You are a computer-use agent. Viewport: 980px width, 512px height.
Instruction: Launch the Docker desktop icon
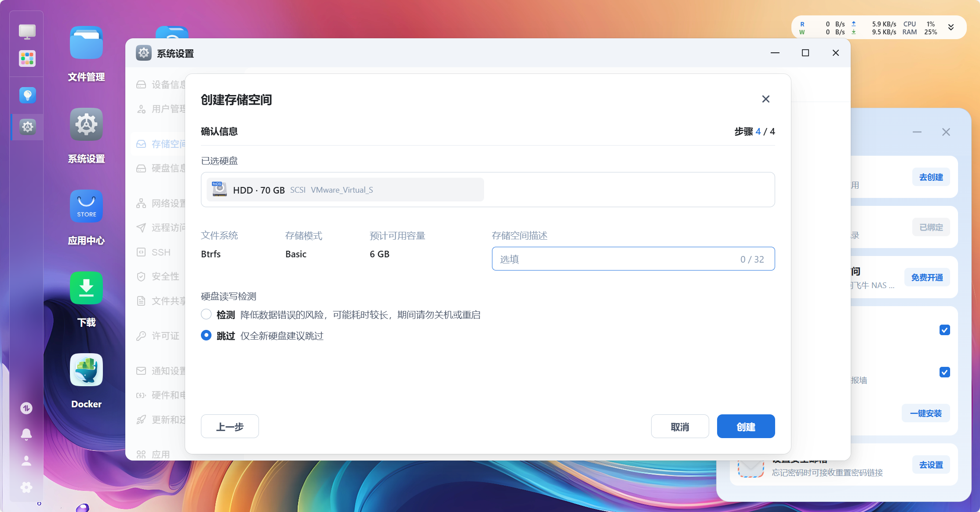pyautogui.click(x=86, y=370)
